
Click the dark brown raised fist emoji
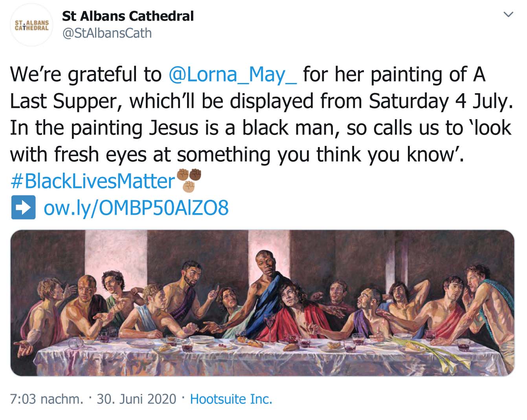(x=195, y=174)
